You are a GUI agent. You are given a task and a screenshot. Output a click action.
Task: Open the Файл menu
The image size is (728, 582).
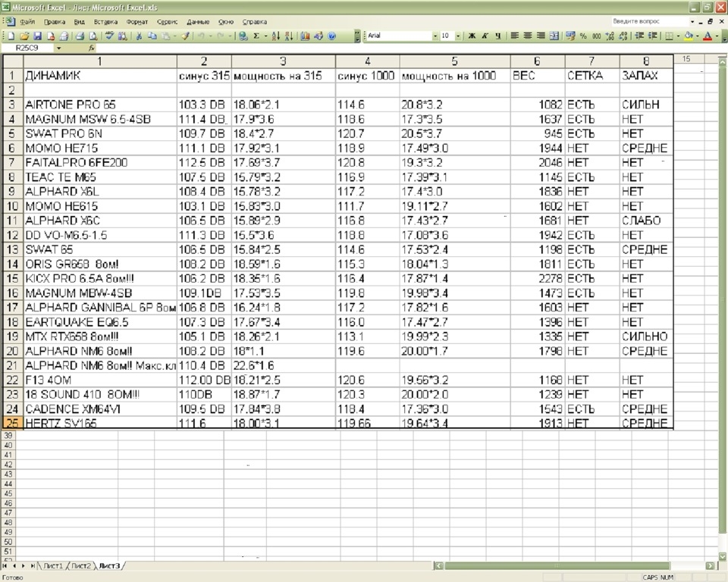tap(27, 22)
